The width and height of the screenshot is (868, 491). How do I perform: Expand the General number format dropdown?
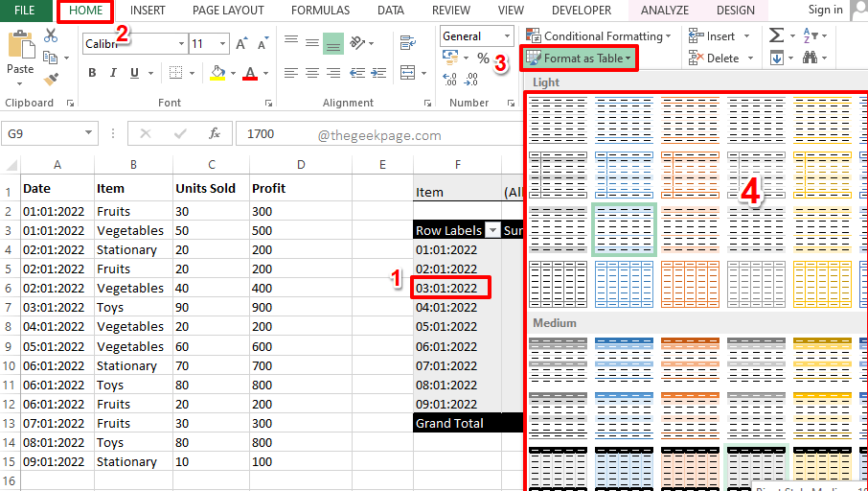[507, 36]
